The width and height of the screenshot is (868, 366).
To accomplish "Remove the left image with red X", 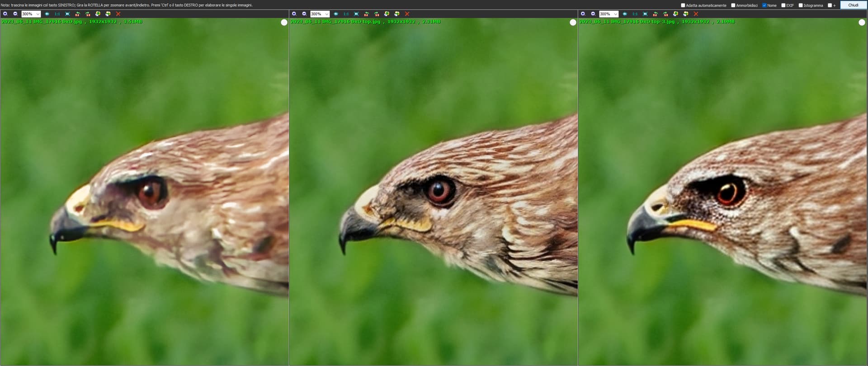I will [x=118, y=14].
